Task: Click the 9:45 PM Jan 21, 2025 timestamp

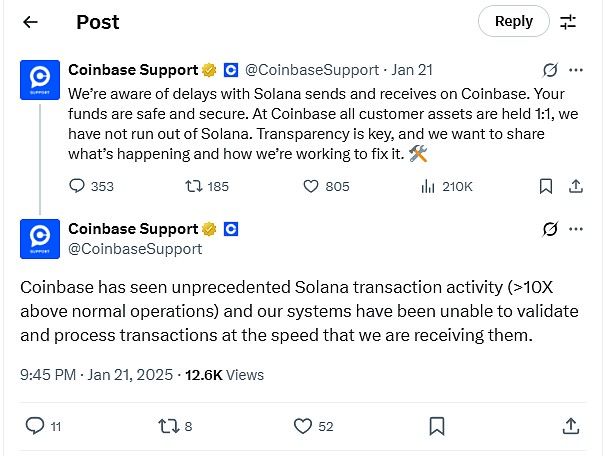Action: coord(94,375)
